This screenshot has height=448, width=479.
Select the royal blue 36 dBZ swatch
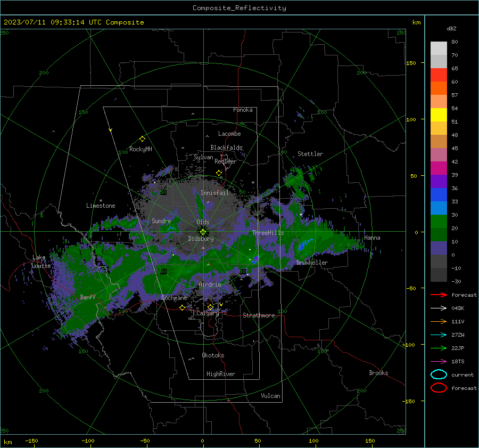(439, 195)
